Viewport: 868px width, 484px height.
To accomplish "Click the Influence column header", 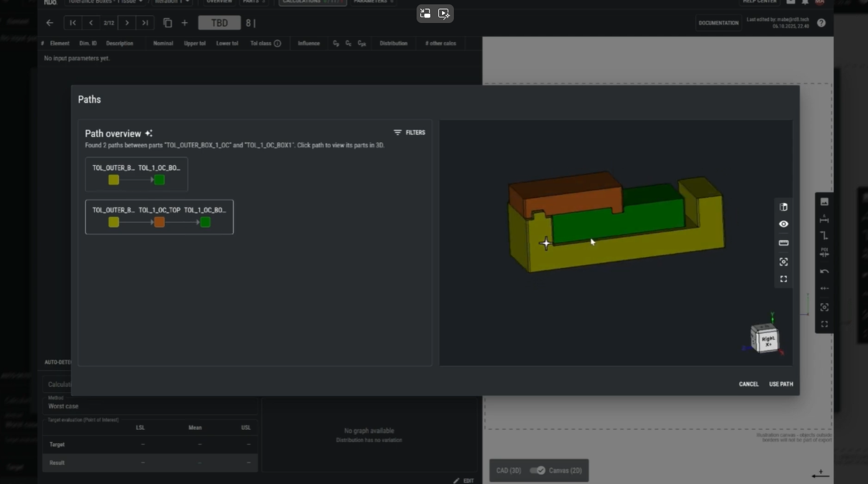I will coord(308,43).
